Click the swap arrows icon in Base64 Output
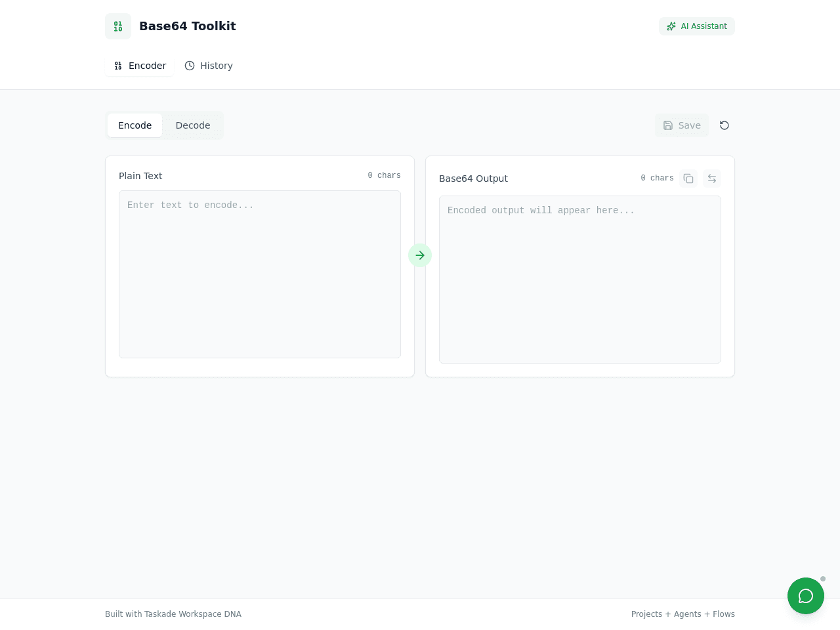 (712, 178)
